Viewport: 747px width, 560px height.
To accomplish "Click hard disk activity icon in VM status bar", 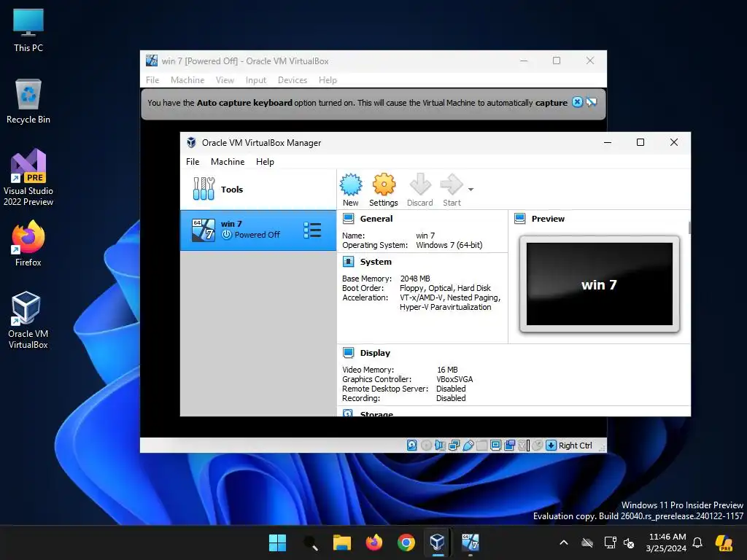I will [412, 446].
